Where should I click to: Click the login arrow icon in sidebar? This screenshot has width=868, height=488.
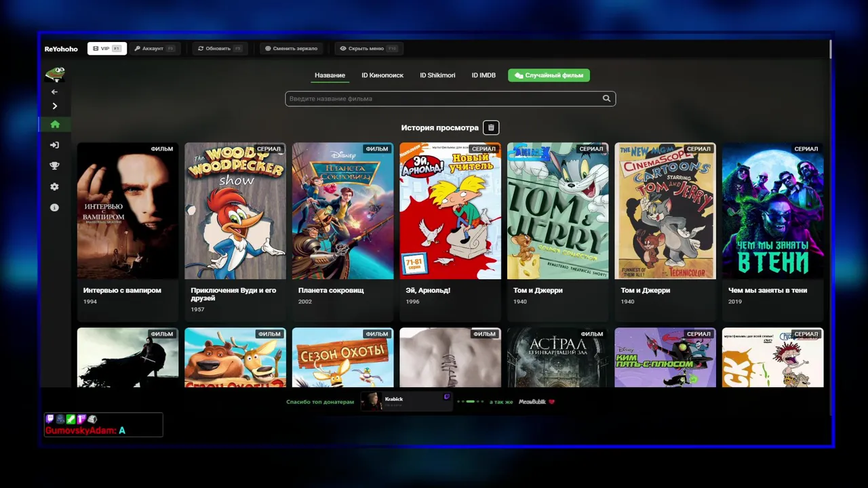pos(55,145)
